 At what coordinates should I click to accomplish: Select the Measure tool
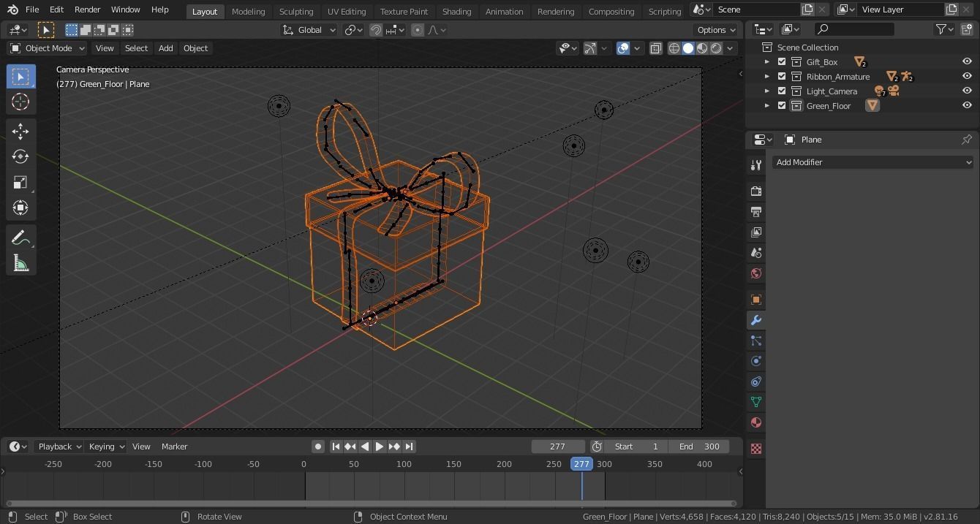pyautogui.click(x=20, y=264)
